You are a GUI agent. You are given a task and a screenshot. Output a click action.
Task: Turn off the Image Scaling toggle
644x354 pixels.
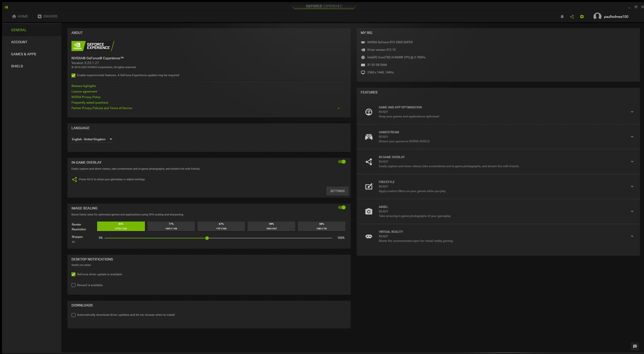342,208
